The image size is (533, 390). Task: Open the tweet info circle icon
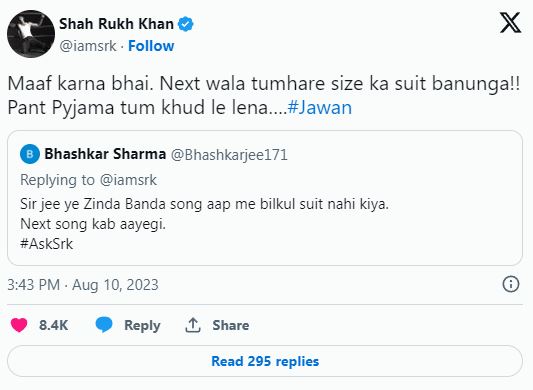tap(511, 284)
